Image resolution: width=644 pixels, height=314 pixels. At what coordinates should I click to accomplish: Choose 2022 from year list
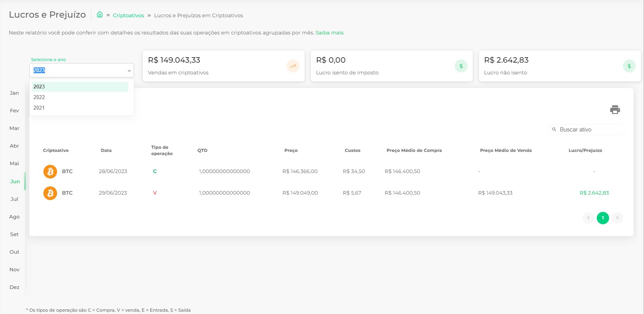coord(80,97)
